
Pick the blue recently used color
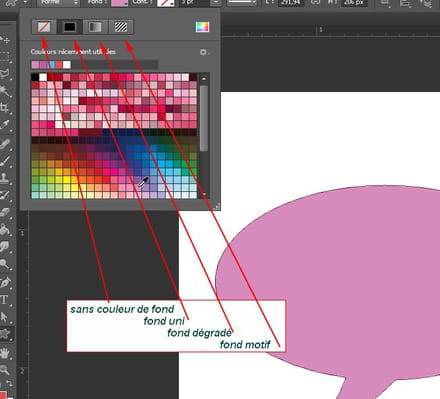point(52,65)
